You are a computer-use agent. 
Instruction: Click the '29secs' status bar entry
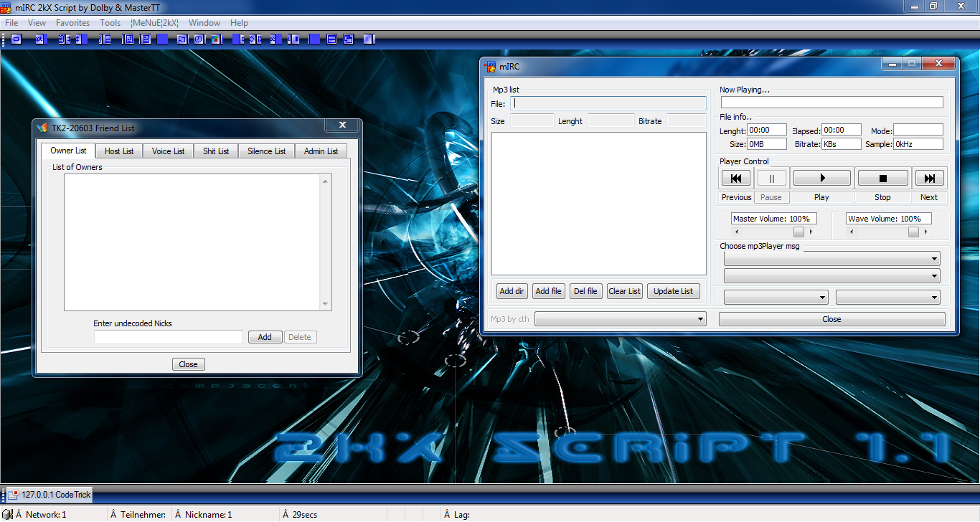305,514
